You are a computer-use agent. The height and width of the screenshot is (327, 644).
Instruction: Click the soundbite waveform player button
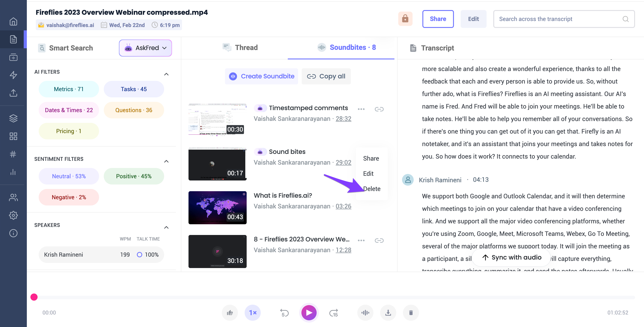coord(365,312)
